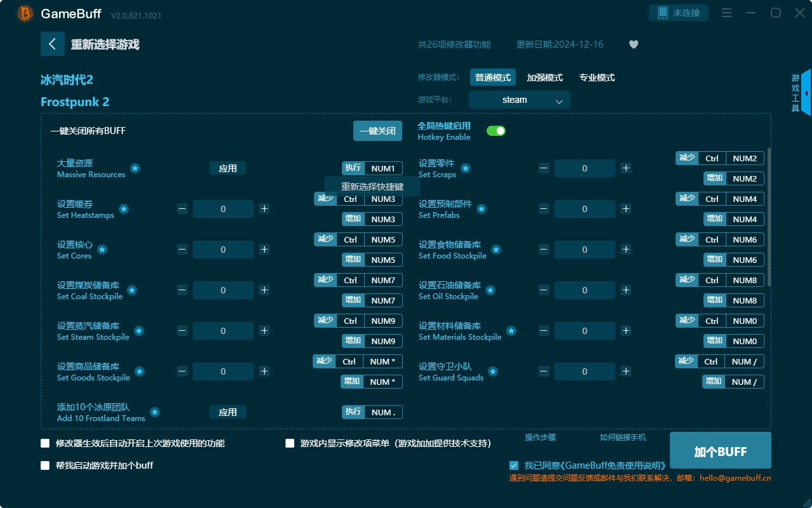Check 帮我启动游戏并加个buff option
Image resolution: width=812 pixels, height=508 pixels.
[x=45, y=465]
